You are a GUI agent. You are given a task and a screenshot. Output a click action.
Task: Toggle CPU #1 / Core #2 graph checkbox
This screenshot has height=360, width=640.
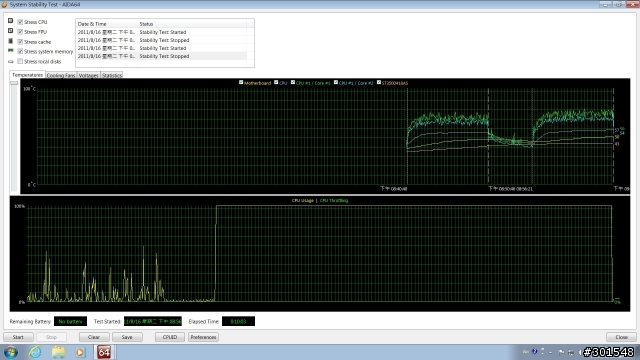[x=336, y=82]
